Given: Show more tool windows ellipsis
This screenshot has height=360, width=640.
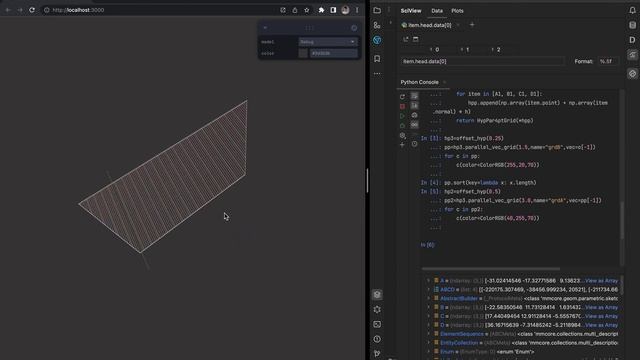Looking at the screenshot, I should pos(377,74).
